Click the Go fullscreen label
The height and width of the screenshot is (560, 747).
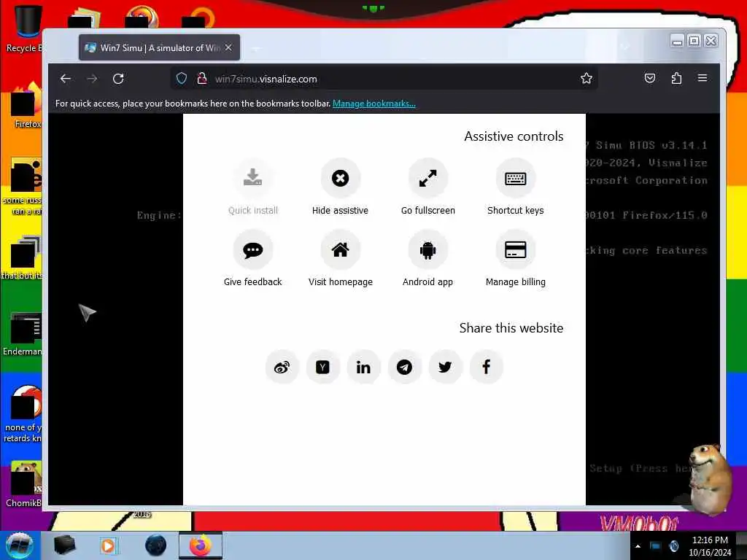pyautogui.click(x=427, y=211)
